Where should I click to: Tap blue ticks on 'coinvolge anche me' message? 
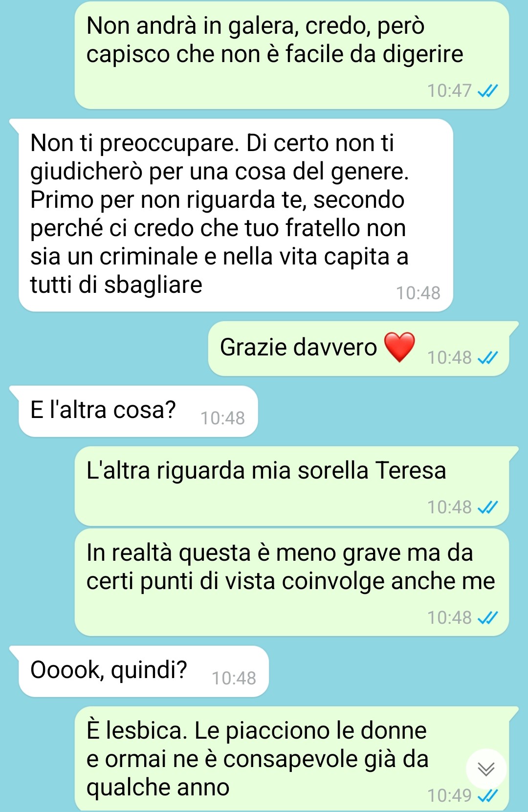point(487,618)
